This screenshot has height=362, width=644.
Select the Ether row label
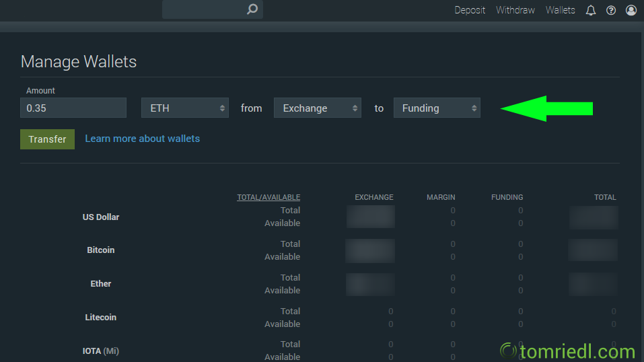click(x=101, y=283)
